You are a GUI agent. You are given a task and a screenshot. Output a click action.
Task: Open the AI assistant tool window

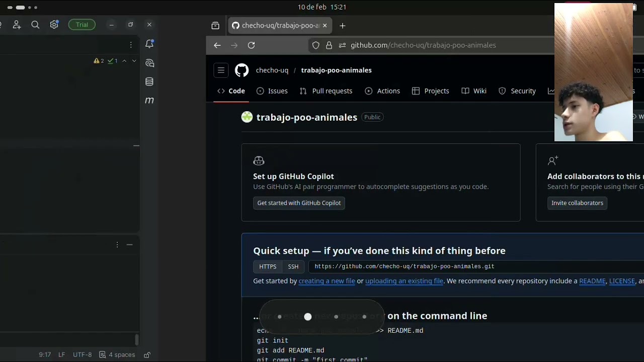[x=149, y=63]
